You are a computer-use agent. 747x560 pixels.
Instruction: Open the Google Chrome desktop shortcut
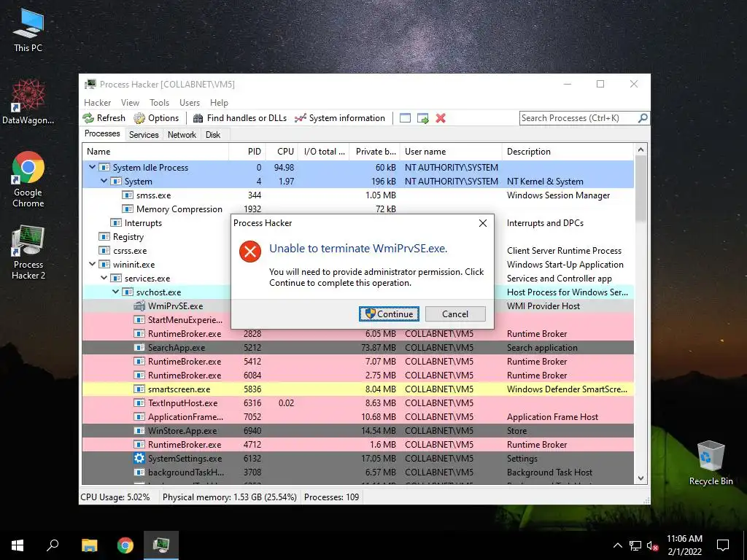click(28, 179)
